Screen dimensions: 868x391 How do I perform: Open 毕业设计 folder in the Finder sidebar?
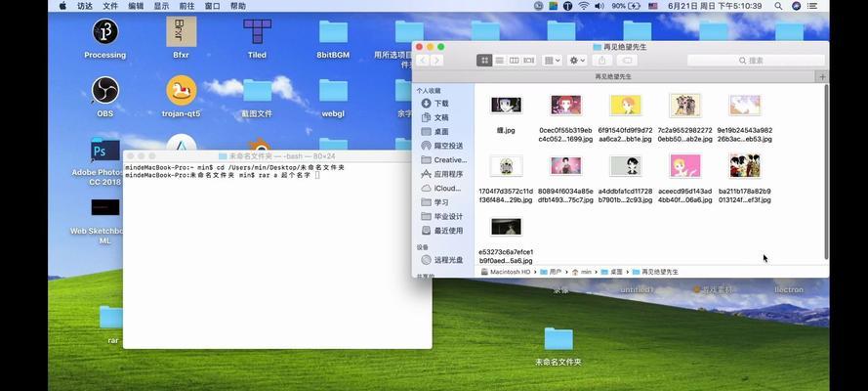[x=441, y=217]
